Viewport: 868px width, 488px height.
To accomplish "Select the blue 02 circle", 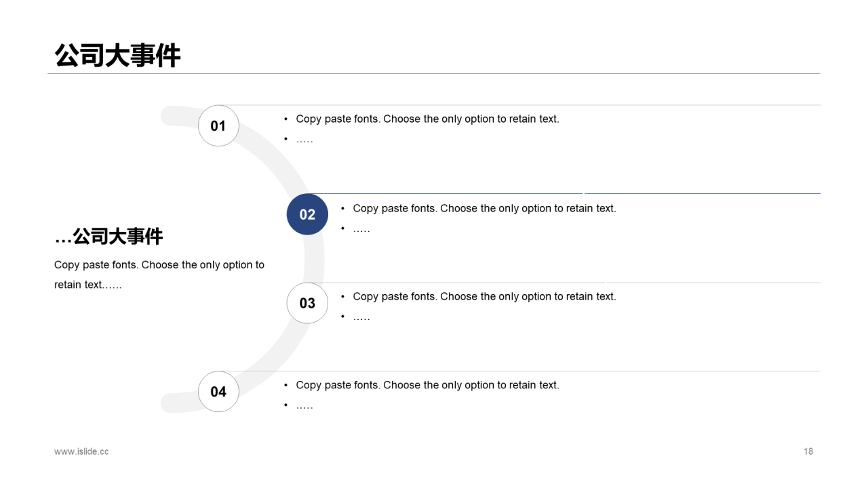I will click(x=307, y=214).
